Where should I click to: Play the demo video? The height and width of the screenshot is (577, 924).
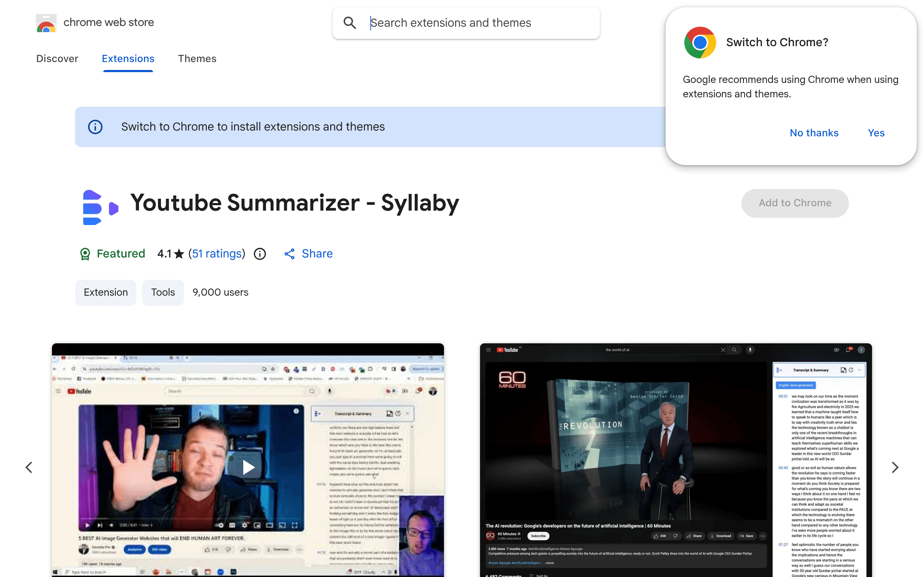pyautogui.click(x=247, y=467)
